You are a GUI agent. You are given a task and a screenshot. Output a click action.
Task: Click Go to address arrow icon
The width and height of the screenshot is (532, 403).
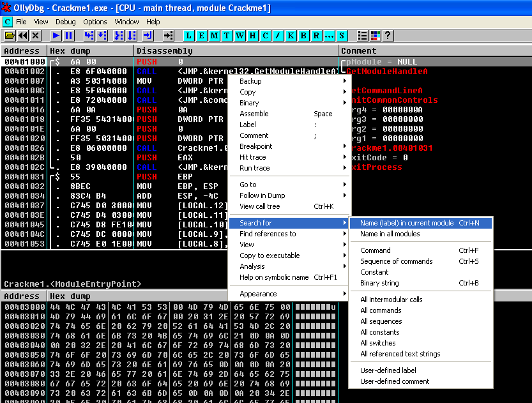click(169, 36)
